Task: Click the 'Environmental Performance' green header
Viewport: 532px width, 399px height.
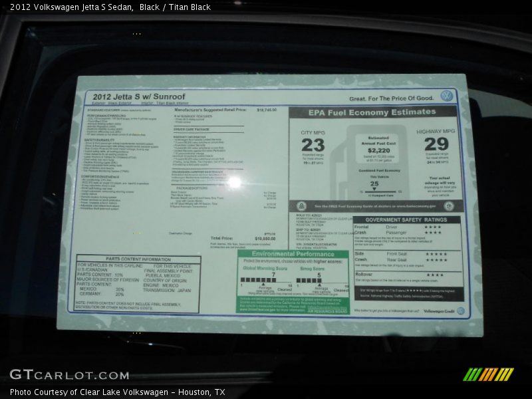Action: point(293,254)
